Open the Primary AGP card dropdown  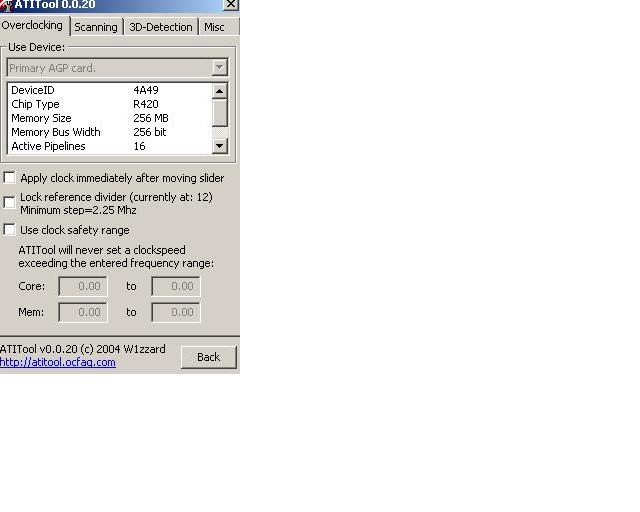pos(117,68)
